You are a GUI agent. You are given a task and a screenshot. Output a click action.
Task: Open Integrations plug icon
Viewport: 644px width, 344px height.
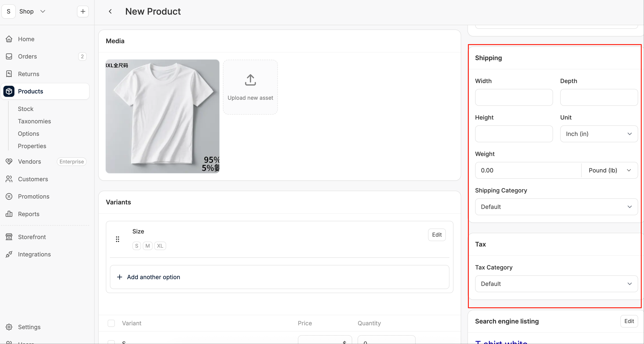coord(9,254)
